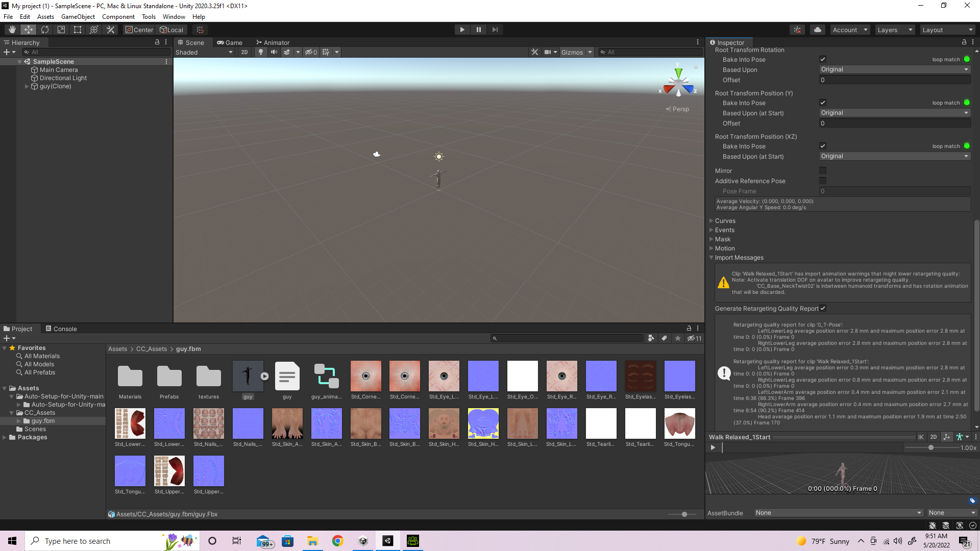The width and height of the screenshot is (980, 551).
Task: Play the animation preview
Action: coord(713,448)
